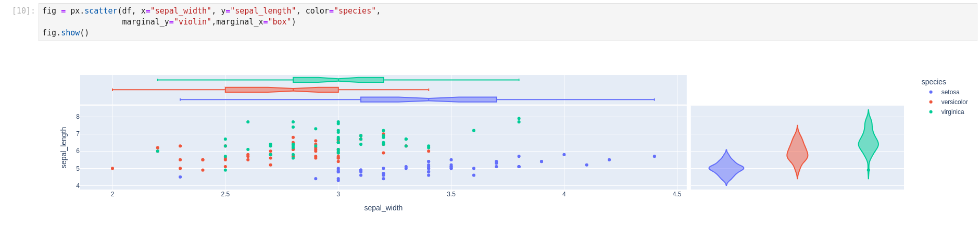Screen dimensions: 980x226
Task: Click the green virginica violin shape
Action: click(x=868, y=144)
